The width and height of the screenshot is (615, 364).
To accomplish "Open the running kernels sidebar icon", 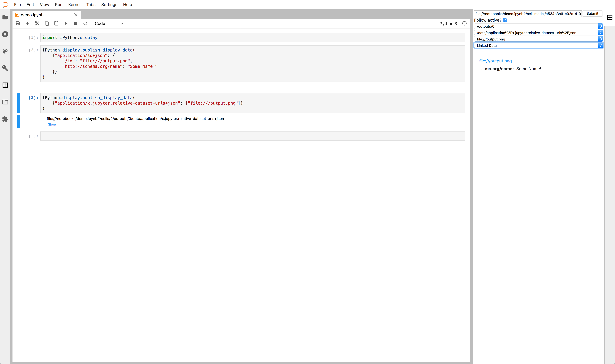I will tap(5, 34).
